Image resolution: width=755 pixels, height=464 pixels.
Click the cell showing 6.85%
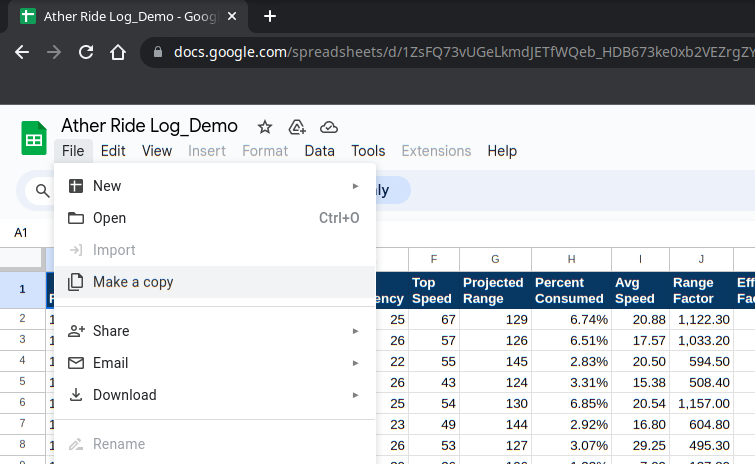572,403
